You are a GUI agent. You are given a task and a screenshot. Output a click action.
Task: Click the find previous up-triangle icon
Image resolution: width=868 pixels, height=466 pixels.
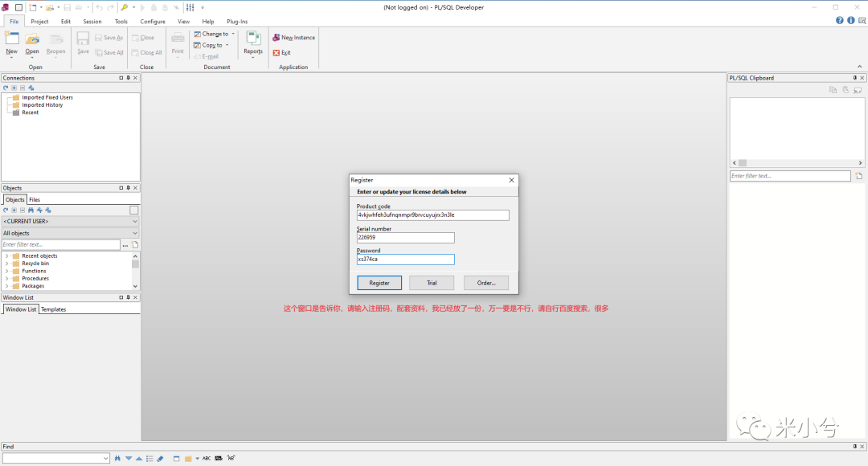[x=139, y=458]
